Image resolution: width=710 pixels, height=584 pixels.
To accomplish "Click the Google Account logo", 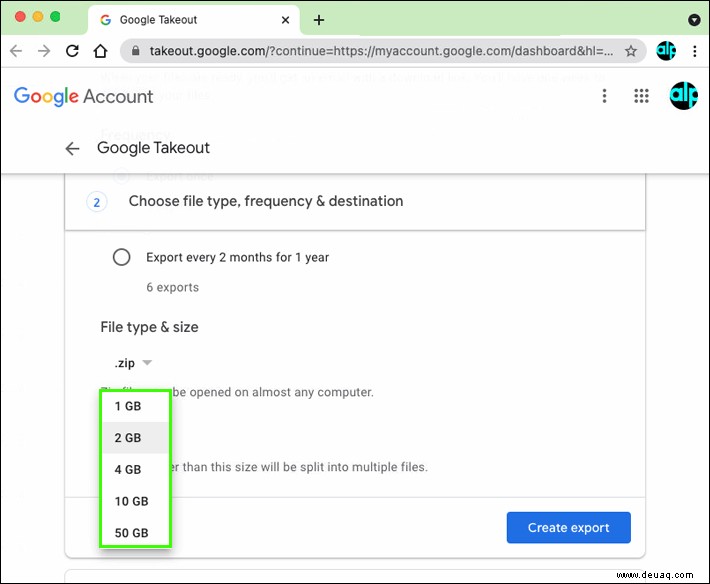I will (x=84, y=96).
